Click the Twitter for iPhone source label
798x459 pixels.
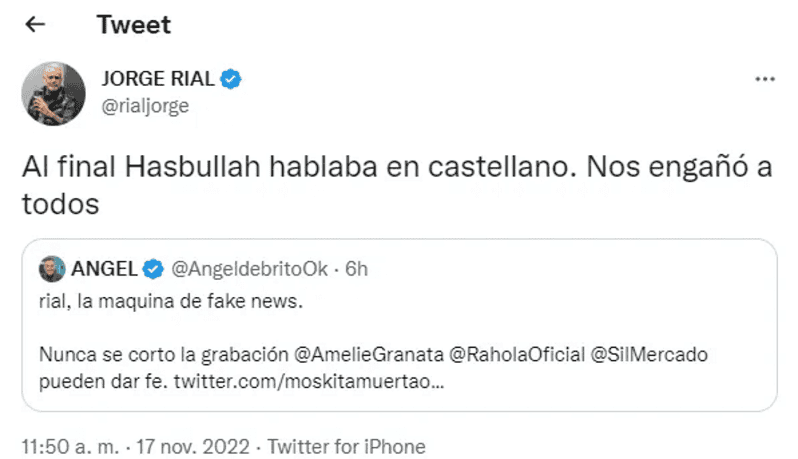coord(346,446)
